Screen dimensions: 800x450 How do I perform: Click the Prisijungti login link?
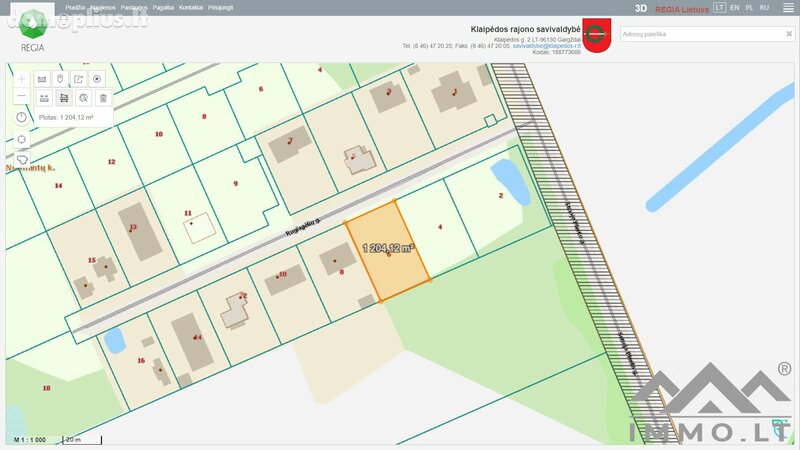tap(220, 8)
